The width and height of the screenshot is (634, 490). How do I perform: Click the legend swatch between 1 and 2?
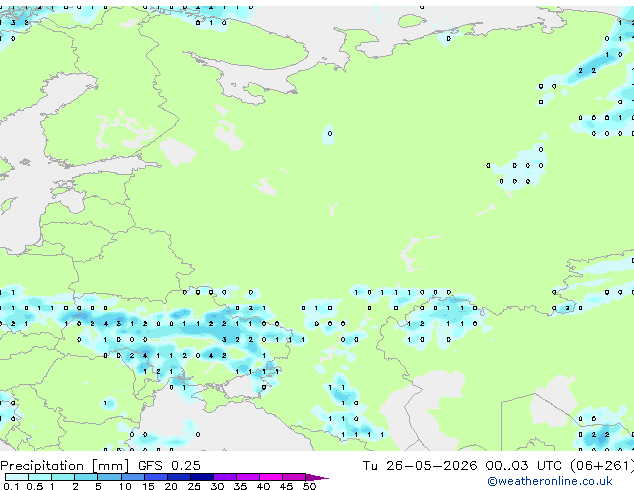click(63, 477)
